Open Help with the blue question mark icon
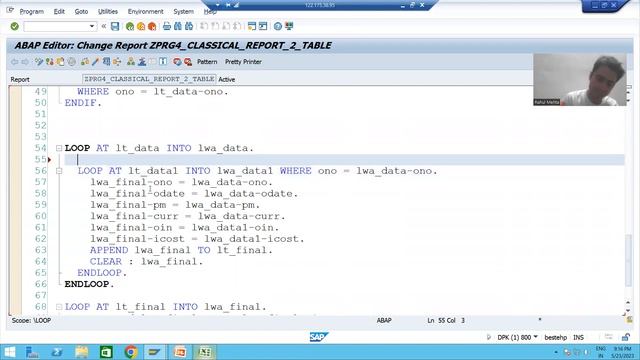This screenshot has height=360, width=640. click(278, 27)
